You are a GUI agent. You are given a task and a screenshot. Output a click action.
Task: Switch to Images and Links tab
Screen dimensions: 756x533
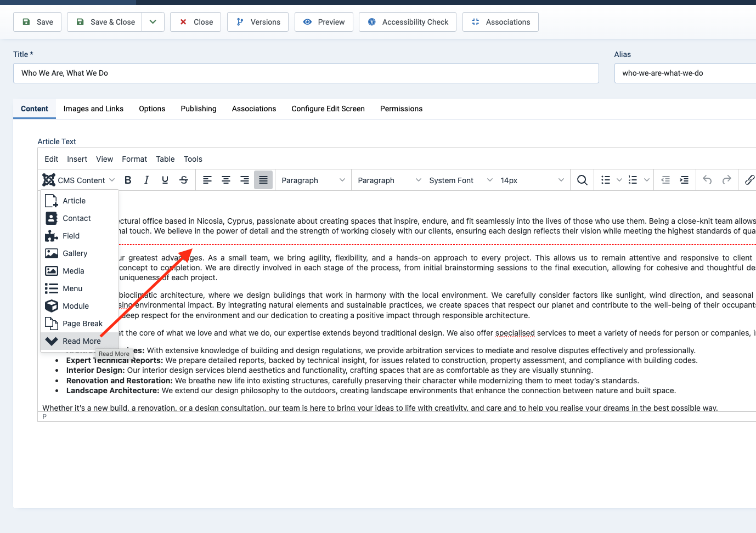(x=93, y=109)
